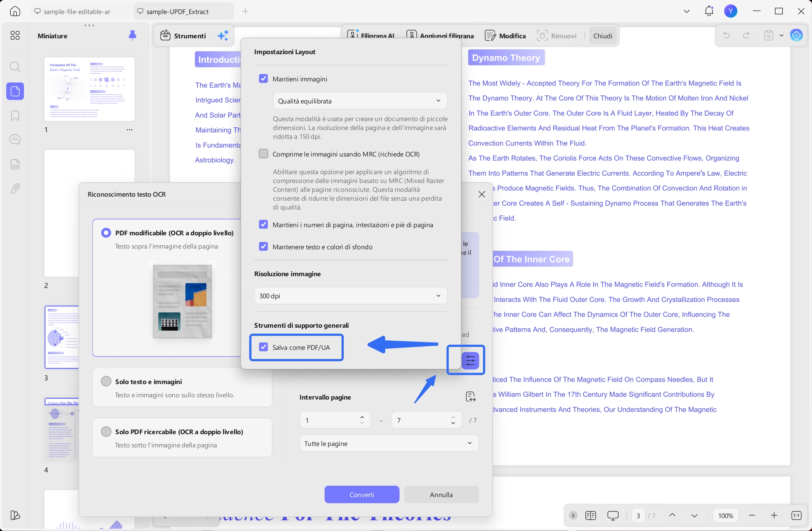
Task: Open the user account avatar Y
Action: 731,11
